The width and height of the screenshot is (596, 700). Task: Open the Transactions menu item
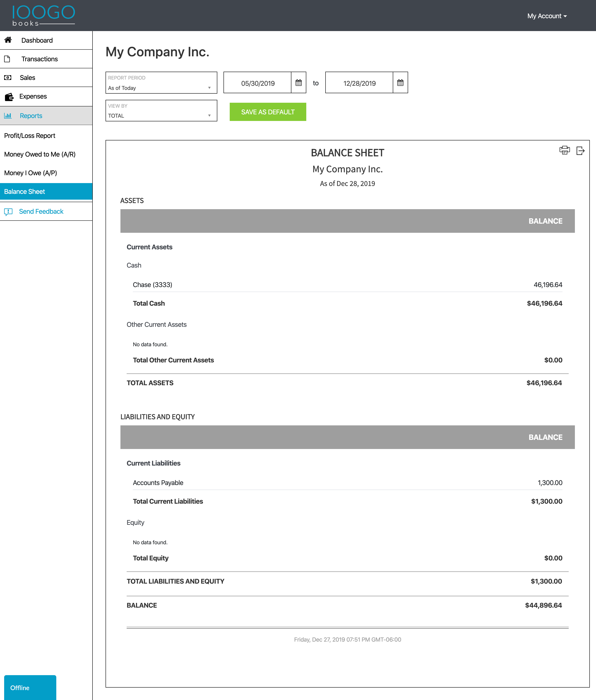[x=46, y=59]
